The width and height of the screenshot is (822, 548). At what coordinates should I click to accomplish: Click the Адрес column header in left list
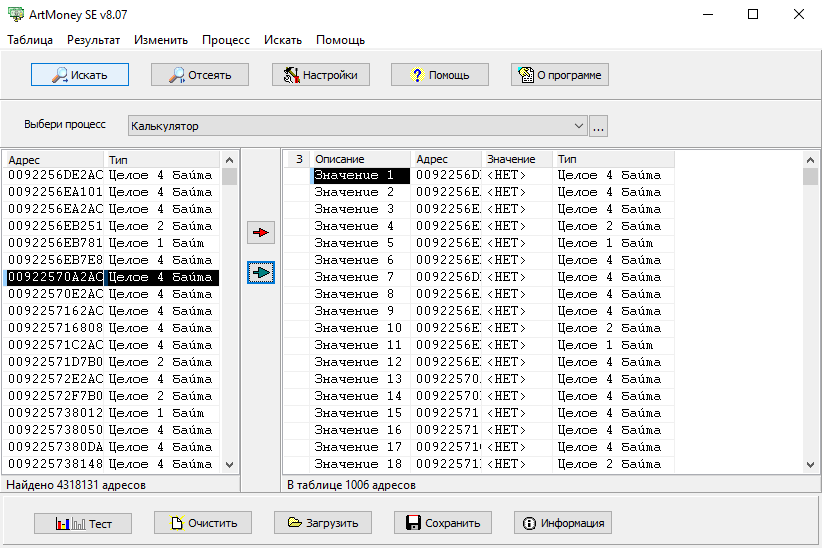[x=53, y=159]
